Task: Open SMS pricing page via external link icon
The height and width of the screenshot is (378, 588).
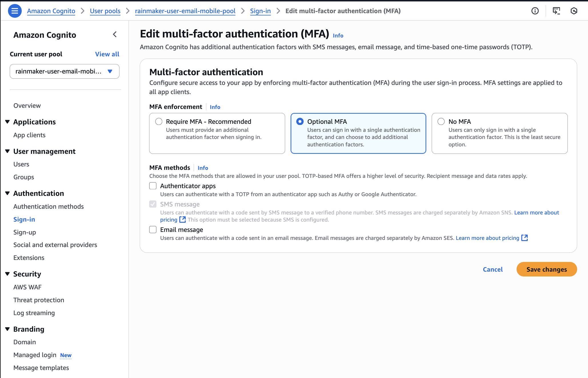Action: pyautogui.click(x=183, y=220)
